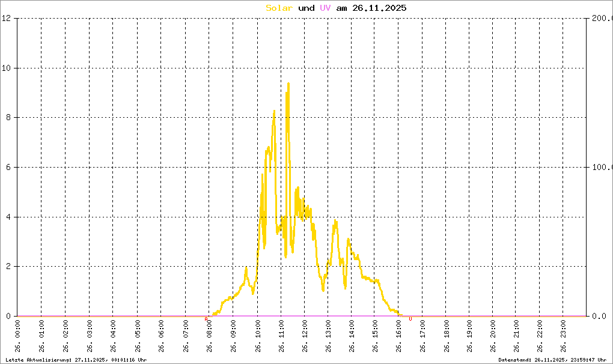Click time label '26. 03:00'
613x364 pixels.
point(90,336)
